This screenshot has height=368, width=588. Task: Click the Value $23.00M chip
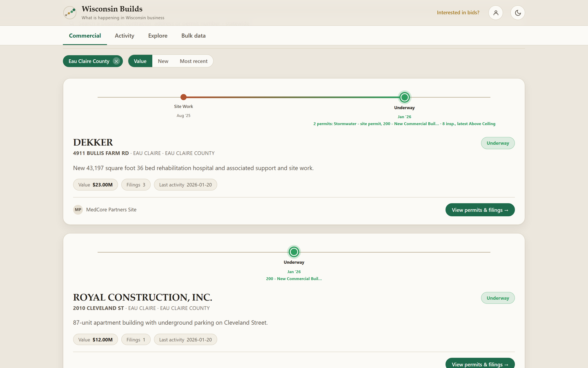(x=96, y=185)
